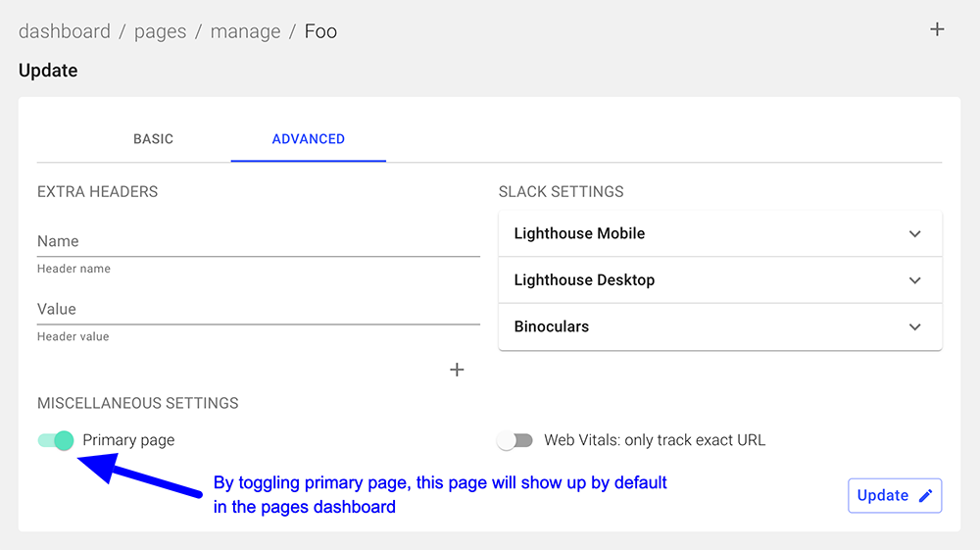Expand the Lighthouse Mobile chevron
Image resolution: width=980 pixels, height=550 pixels.
click(915, 233)
